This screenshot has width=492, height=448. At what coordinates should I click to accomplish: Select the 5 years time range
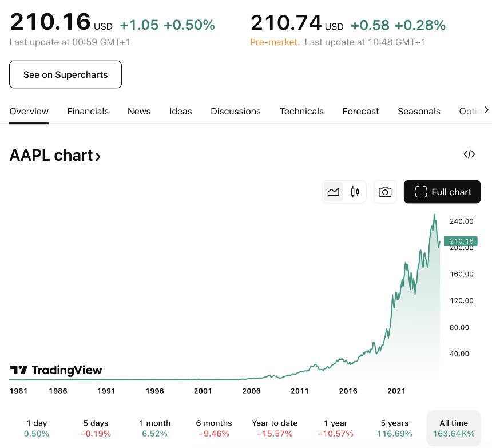point(394,427)
